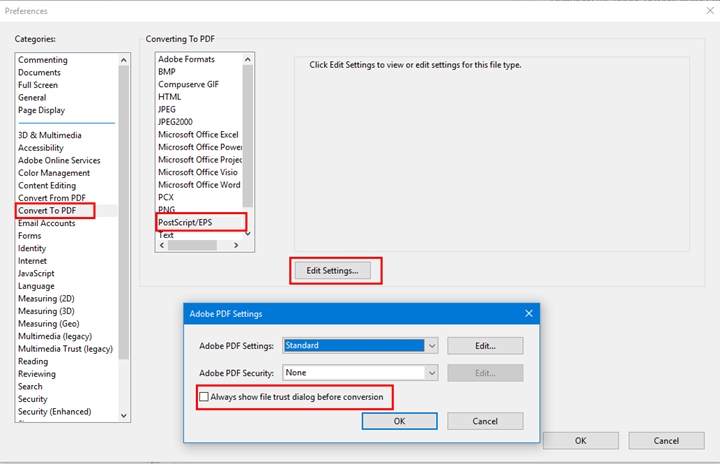Close the Preferences window

tap(710, 11)
